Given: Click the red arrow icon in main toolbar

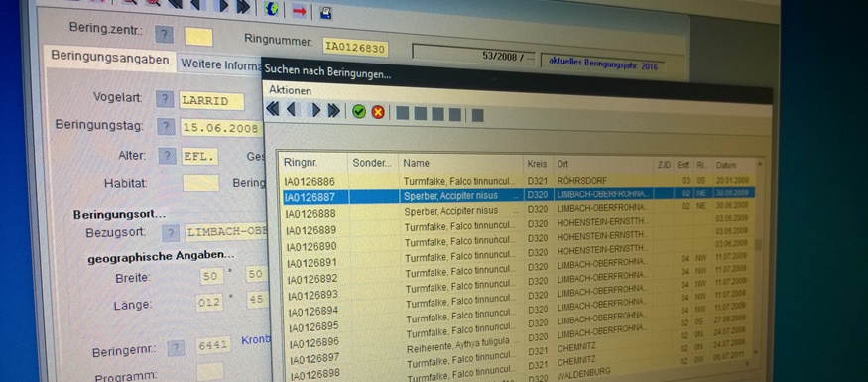Looking at the screenshot, I should coord(299,11).
